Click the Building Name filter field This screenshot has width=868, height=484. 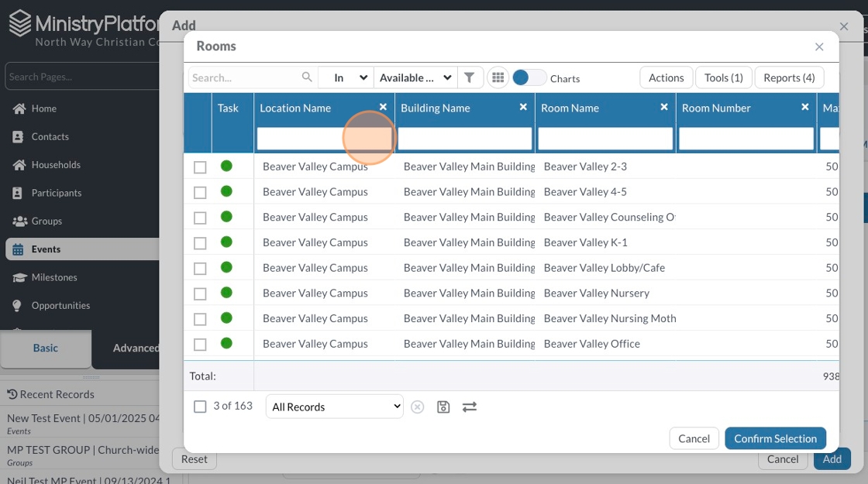pos(465,139)
